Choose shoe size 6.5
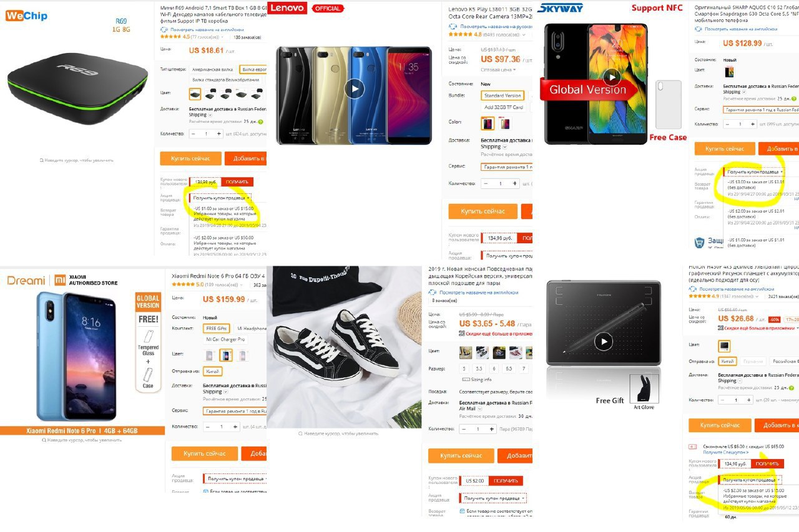Image resolution: width=799 pixels, height=532 pixels. (x=507, y=369)
